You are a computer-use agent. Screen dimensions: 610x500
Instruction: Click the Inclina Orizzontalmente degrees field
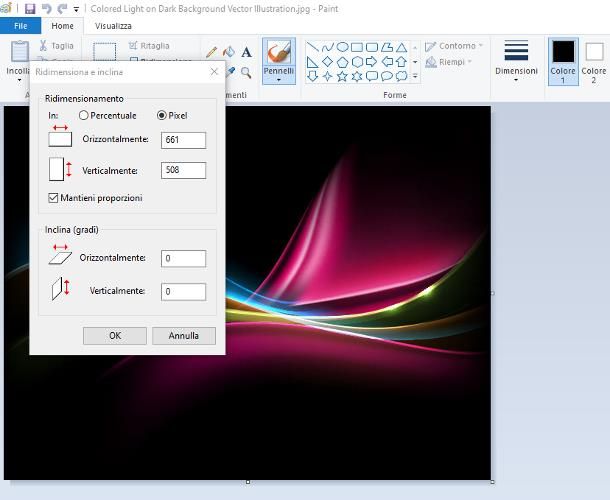point(183,259)
